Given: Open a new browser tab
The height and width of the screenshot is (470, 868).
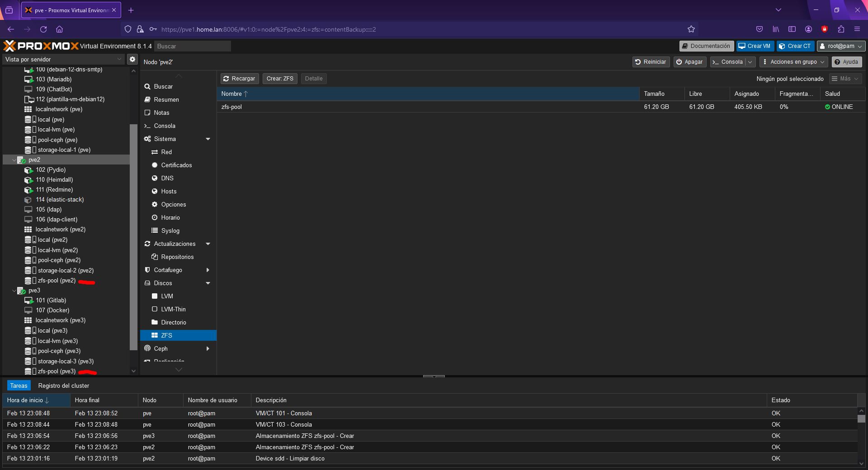Looking at the screenshot, I should 131,10.
